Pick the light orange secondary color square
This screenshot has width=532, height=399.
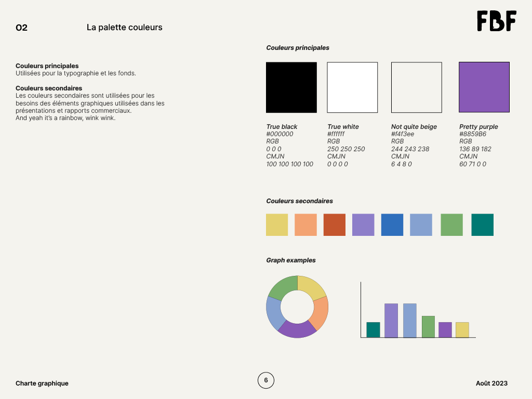pyautogui.click(x=305, y=224)
